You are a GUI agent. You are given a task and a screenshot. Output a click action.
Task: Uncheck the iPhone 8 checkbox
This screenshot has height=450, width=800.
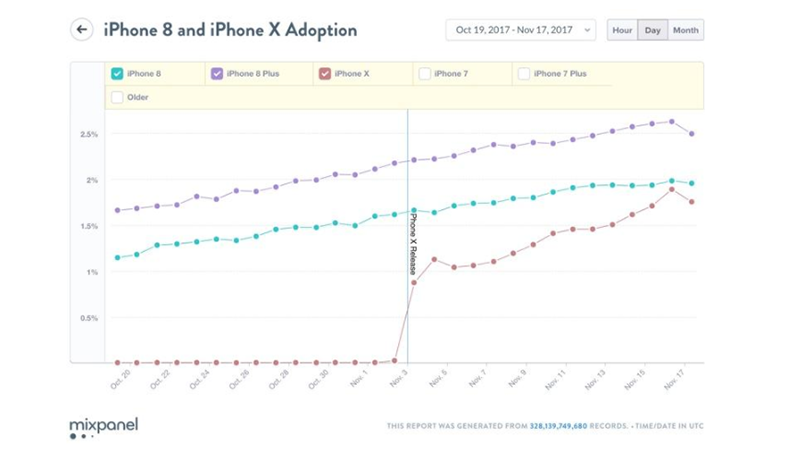(117, 73)
